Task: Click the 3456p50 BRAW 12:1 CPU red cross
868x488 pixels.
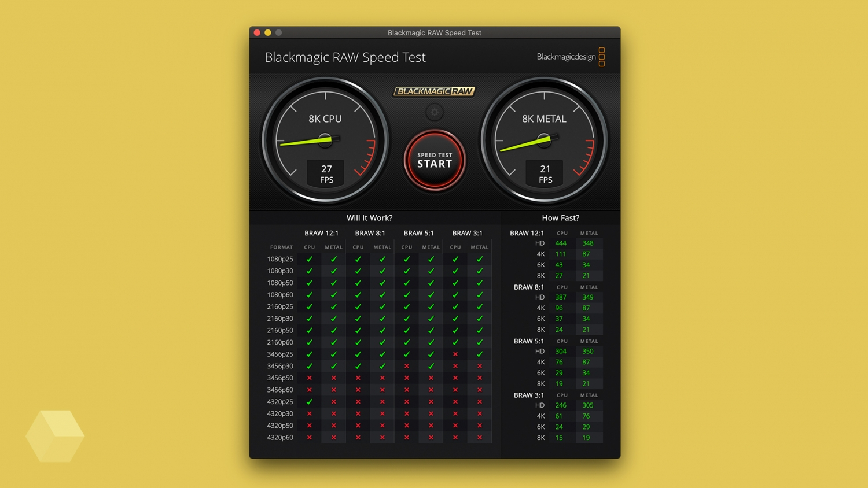Action: click(x=310, y=378)
